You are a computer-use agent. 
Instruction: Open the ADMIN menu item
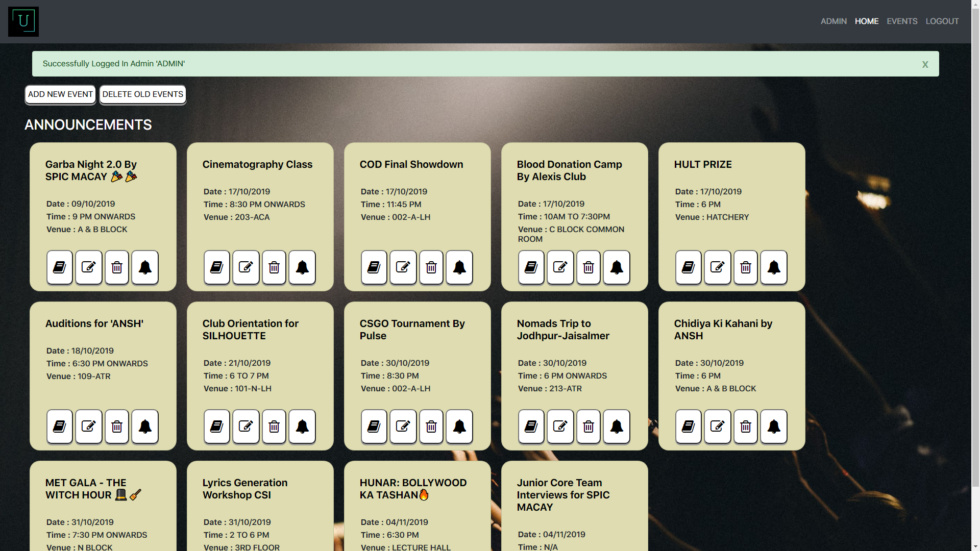pos(834,21)
